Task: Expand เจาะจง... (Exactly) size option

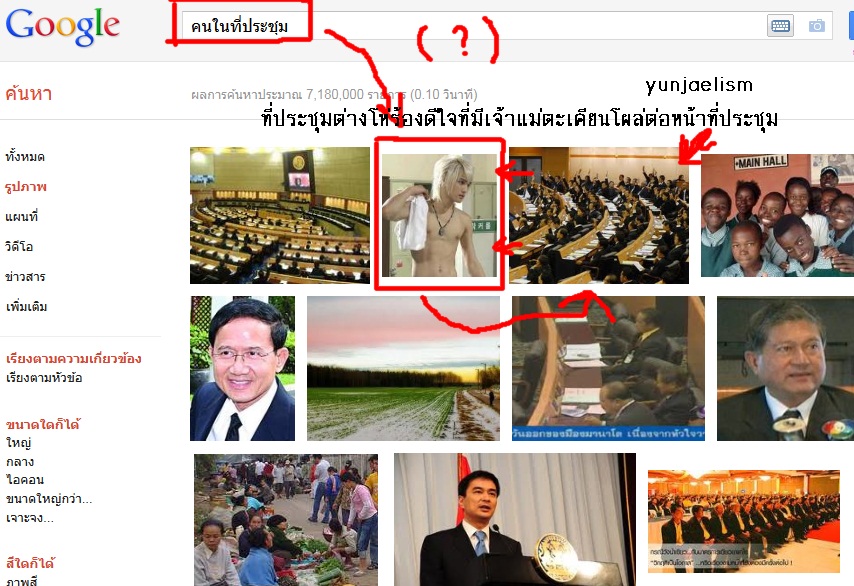Action: (x=30, y=518)
